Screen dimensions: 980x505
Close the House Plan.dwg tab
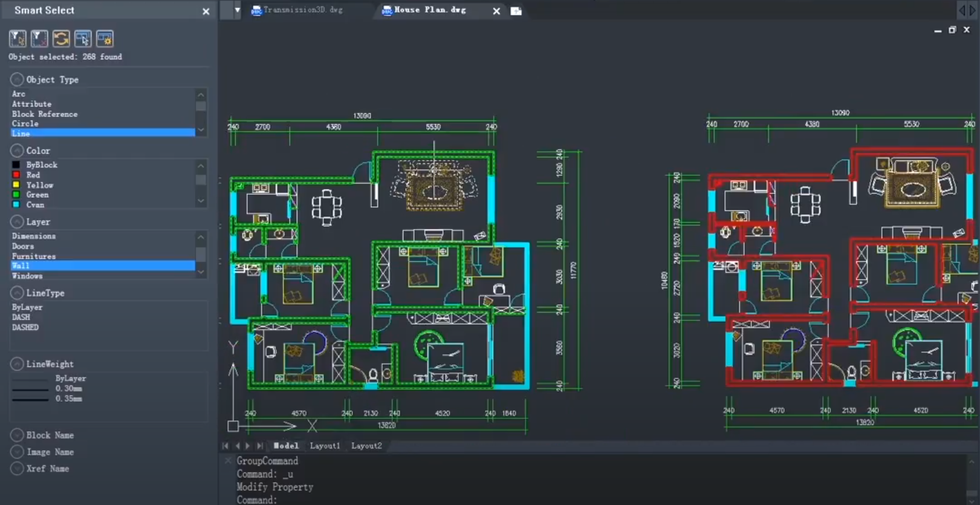pos(496,11)
